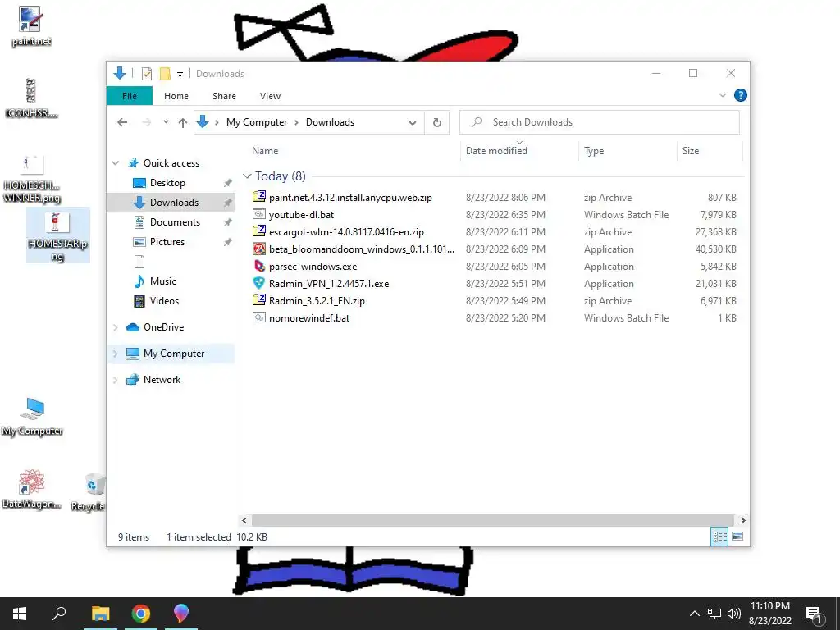Viewport: 840px width, 630px height.
Task: Open the paint.net desktop shortcut
Action: tap(30, 25)
